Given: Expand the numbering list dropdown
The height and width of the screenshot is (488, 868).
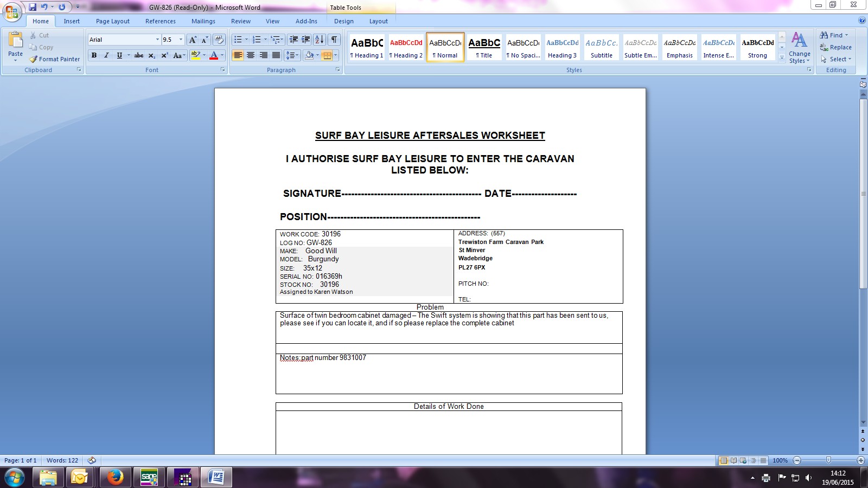Looking at the screenshot, I should click(265, 40).
